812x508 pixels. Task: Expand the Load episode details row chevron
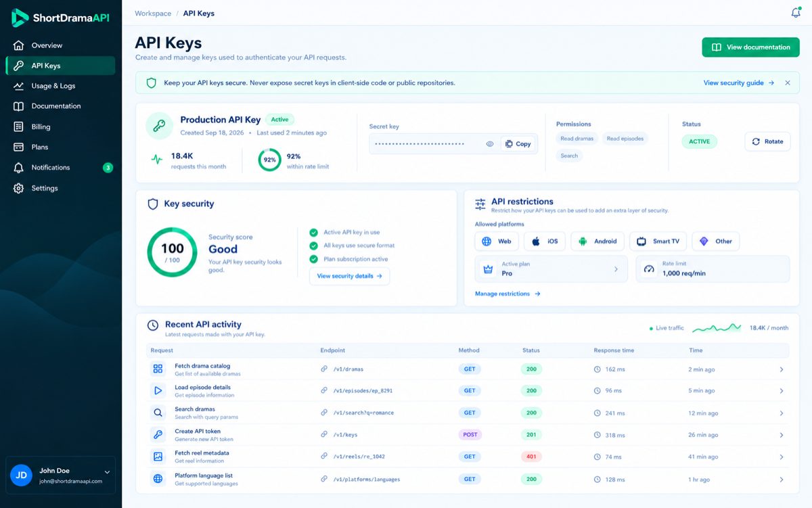(781, 391)
